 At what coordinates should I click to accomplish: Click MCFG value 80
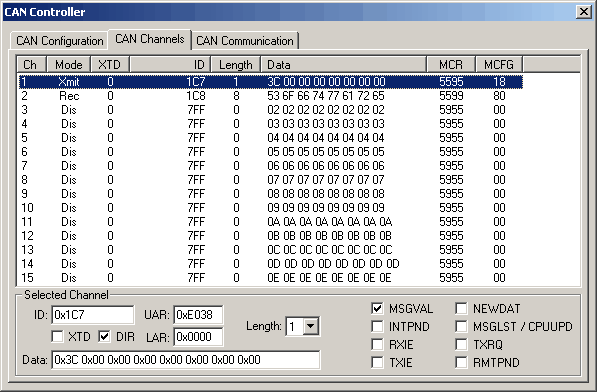(x=499, y=96)
